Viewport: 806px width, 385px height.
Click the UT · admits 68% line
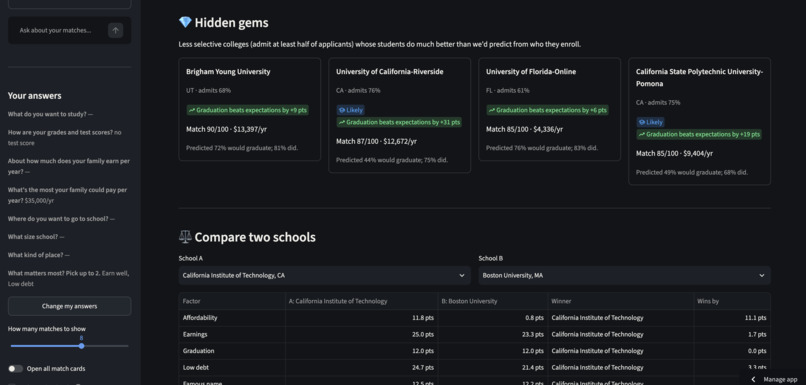pos(208,90)
